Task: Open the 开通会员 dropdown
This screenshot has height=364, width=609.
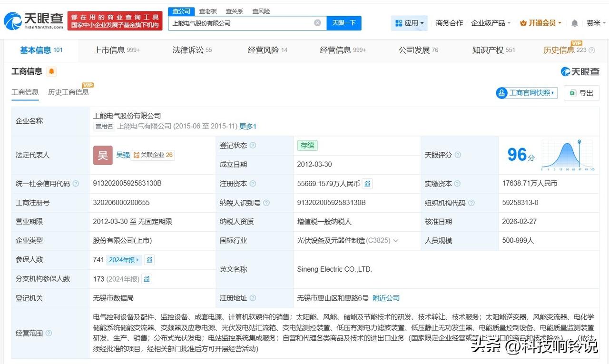Action: click(541, 23)
